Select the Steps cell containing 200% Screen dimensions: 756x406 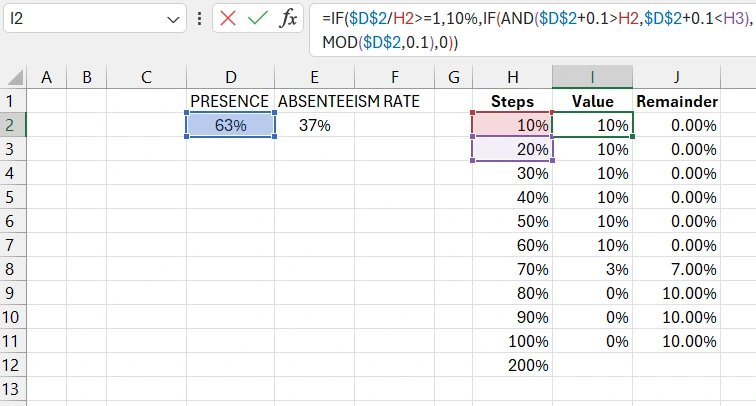[512, 365]
